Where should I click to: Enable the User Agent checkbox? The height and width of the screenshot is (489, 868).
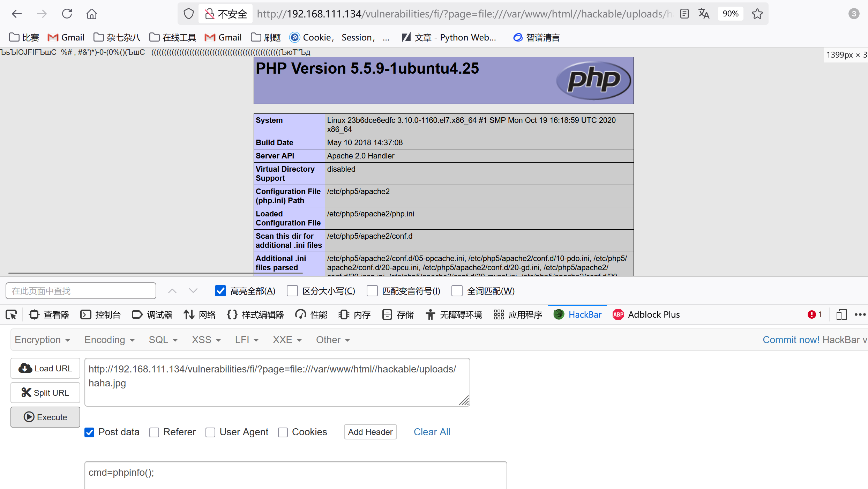pyautogui.click(x=210, y=432)
